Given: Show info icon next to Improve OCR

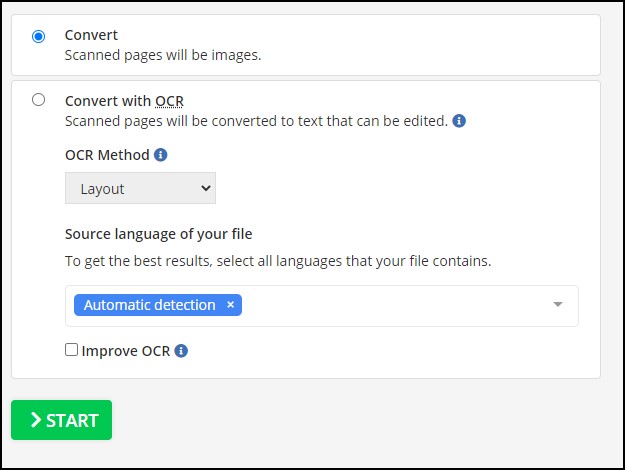Looking at the screenshot, I should [181, 351].
